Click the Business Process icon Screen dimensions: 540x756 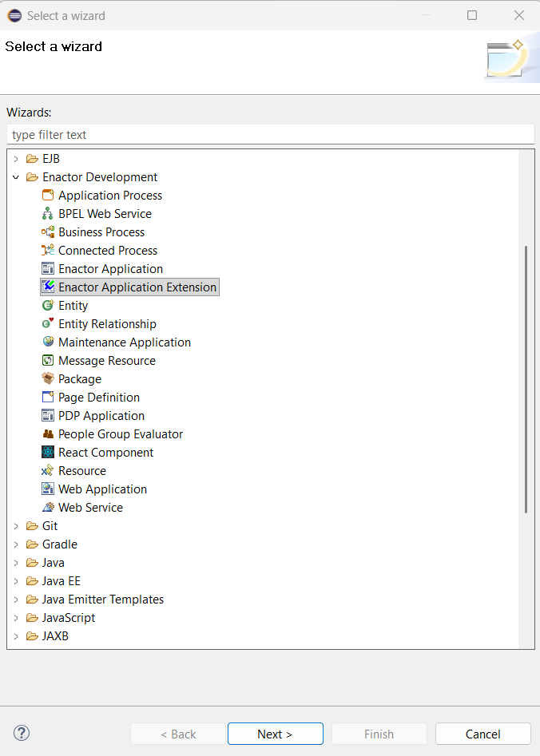pyautogui.click(x=48, y=232)
